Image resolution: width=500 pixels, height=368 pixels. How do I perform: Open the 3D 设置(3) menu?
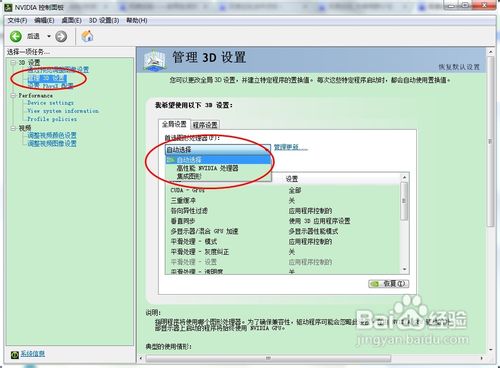(104, 20)
